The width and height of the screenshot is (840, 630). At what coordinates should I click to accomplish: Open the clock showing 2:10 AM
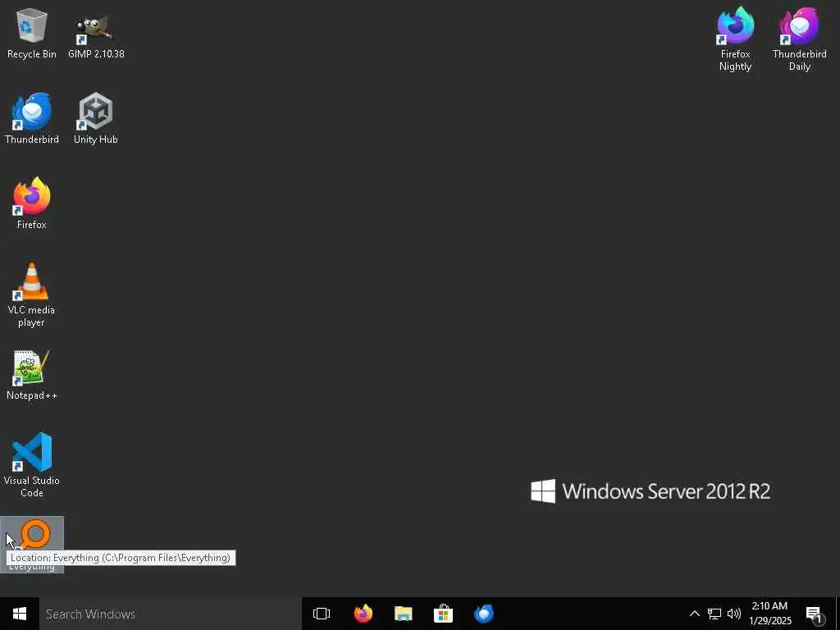coord(769,614)
